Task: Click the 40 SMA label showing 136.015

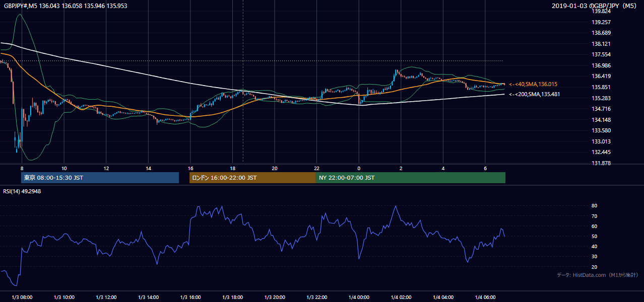Action: point(533,84)
